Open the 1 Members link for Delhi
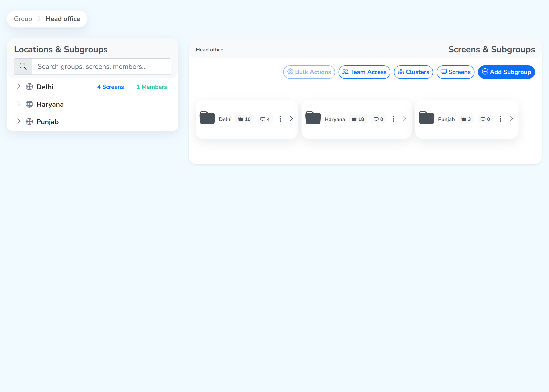 pyautogui.click(x=152, y=87)
